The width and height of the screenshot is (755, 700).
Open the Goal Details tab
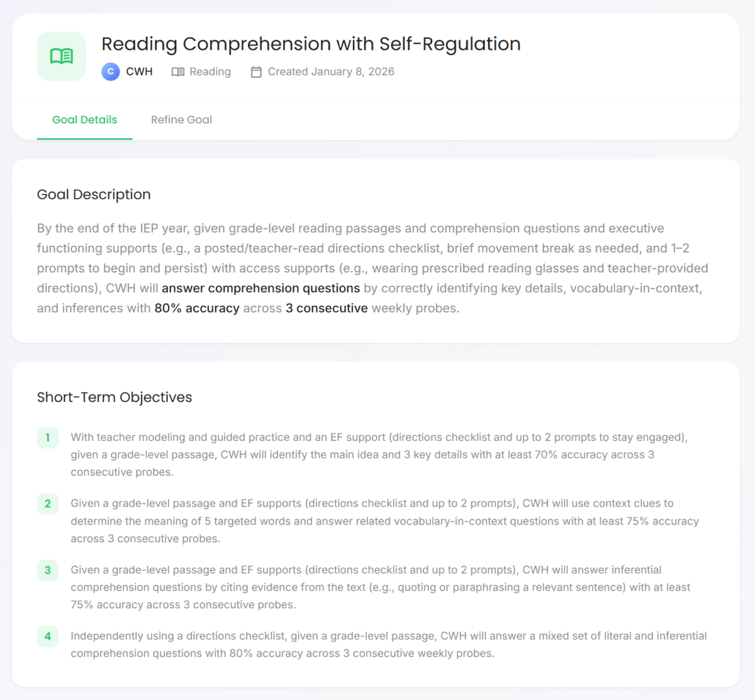pyautogui.click(x=85, y=119)
